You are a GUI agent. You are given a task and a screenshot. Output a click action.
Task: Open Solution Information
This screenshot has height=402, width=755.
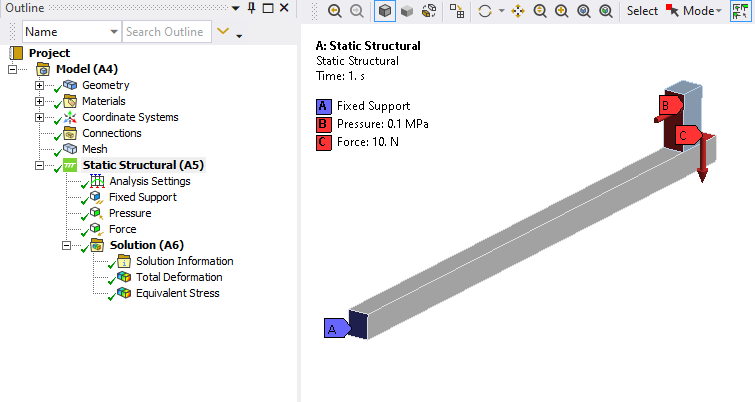(x=184, y=261)
